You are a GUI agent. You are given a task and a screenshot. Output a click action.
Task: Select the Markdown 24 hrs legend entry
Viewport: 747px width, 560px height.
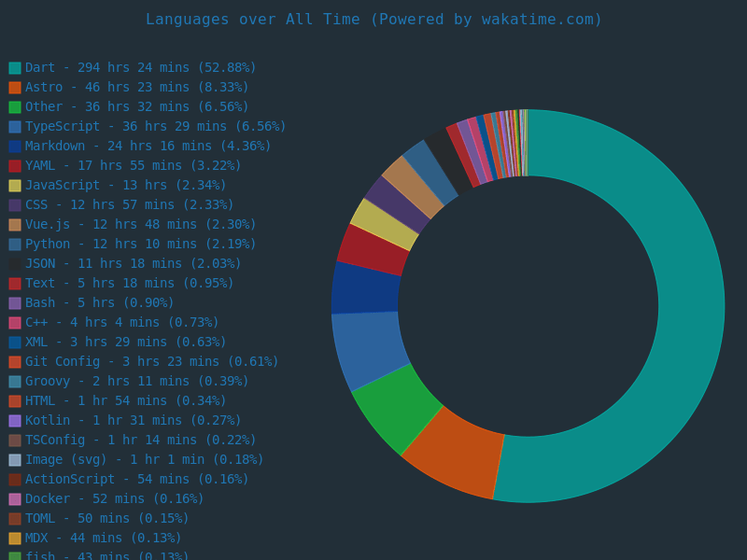pos(148,147)
